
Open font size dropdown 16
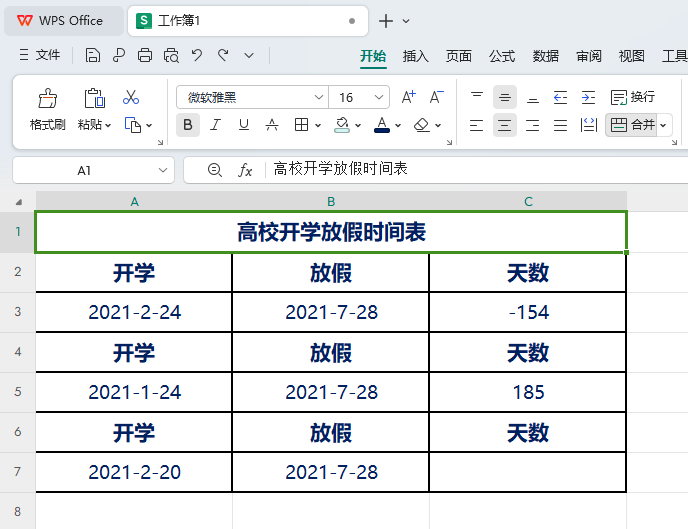pos(379,97)
